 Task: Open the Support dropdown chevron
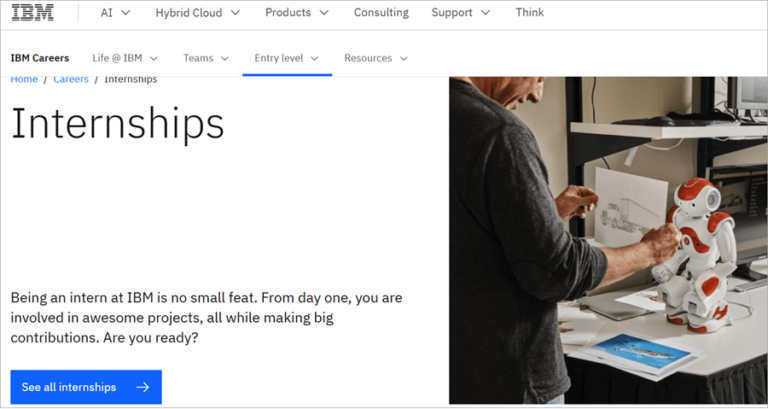(485, 13)
